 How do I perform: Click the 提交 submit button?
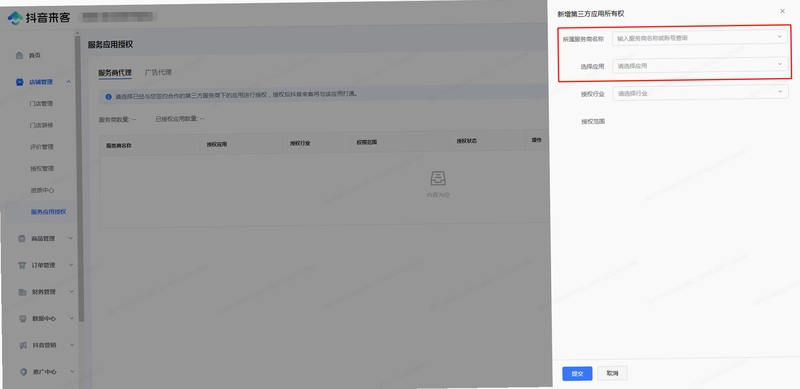[577, 374]
